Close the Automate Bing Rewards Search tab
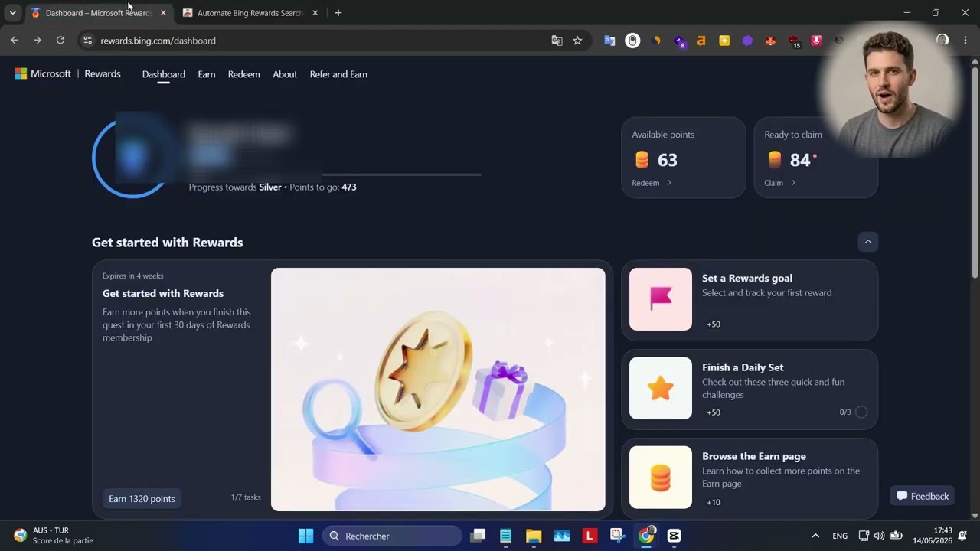Viewport: 980px width, 551px height. [x=315, y=13]
